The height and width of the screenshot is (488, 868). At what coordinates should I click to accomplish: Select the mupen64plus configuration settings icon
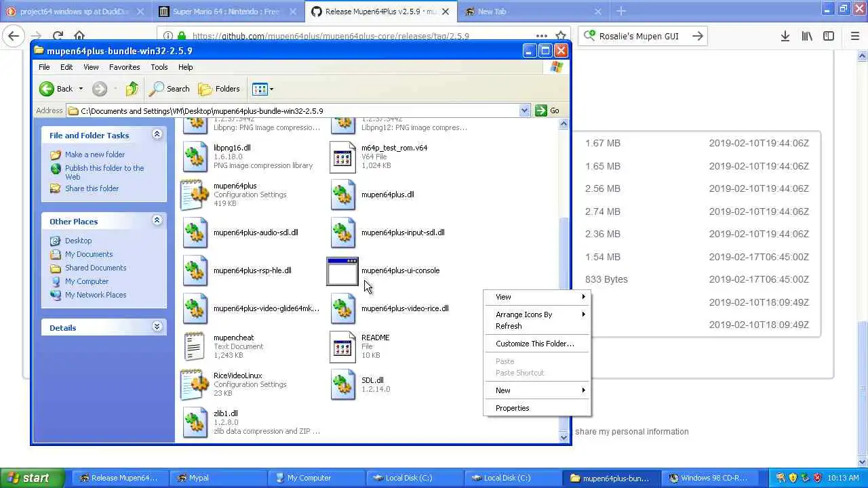(x=195, y=195)
